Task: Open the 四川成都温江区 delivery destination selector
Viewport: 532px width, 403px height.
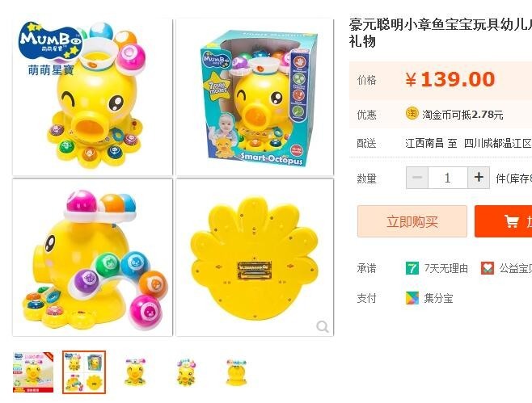Action: tap(497, 143)
